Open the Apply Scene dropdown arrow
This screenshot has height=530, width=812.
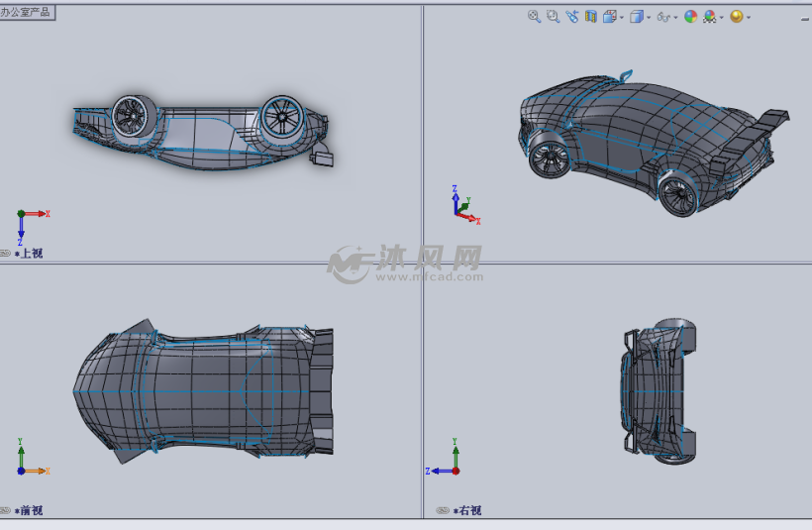tap(722, 17)
